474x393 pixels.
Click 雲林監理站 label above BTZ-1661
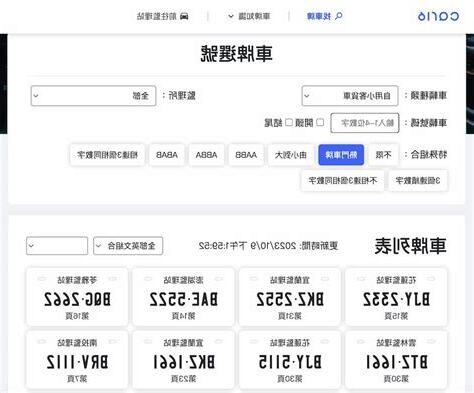(396, 343)
